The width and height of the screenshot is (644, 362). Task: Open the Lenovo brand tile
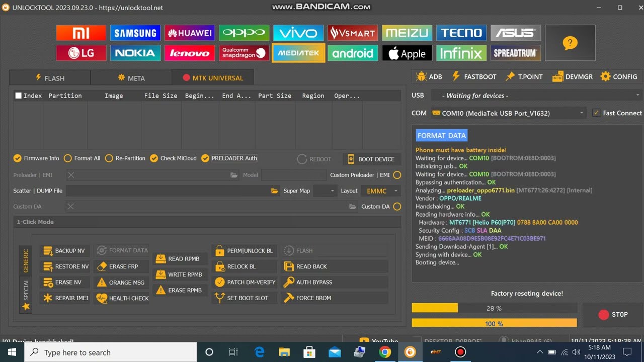tap(190, 53)
